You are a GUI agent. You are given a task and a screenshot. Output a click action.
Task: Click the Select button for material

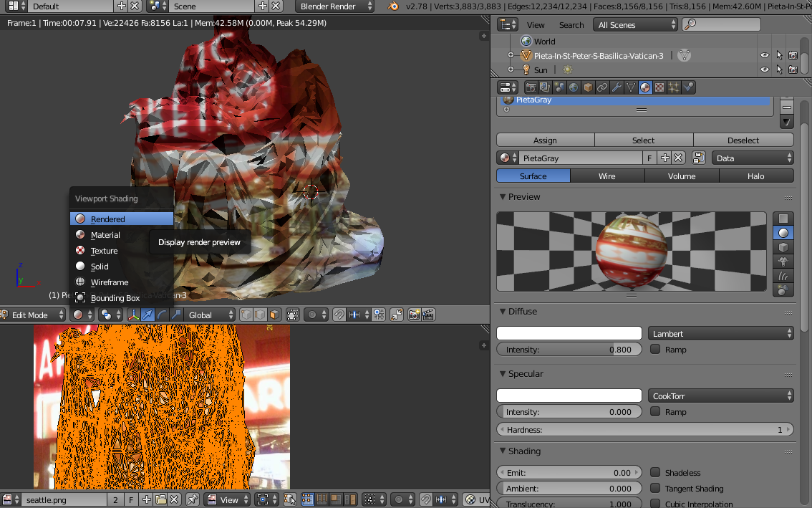tap(644, 140)
